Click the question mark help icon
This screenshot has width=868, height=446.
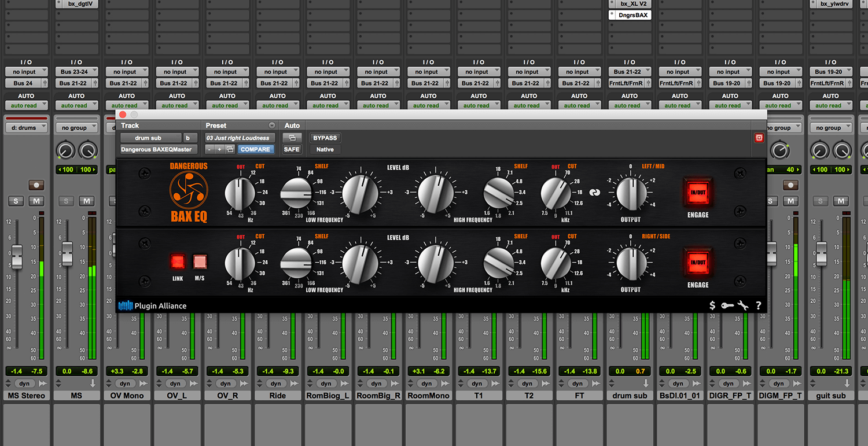(x=758, y=305)
